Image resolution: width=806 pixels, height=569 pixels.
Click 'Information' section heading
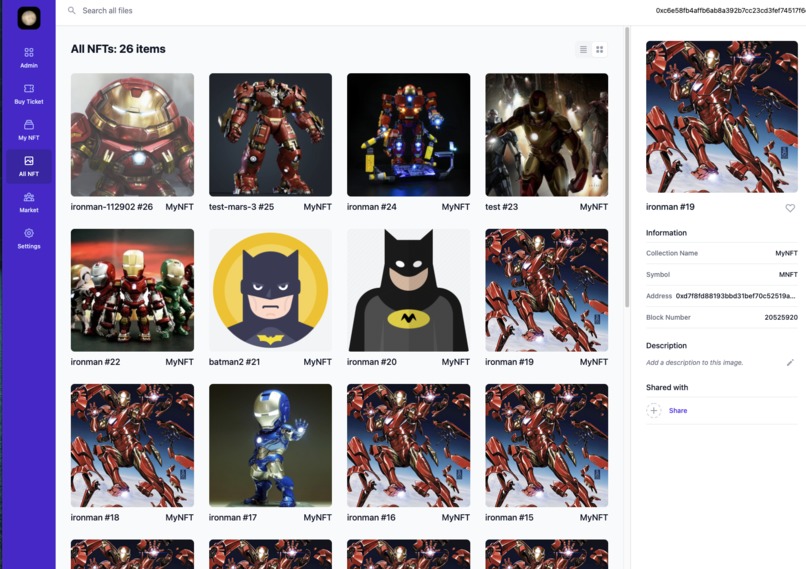666,232
